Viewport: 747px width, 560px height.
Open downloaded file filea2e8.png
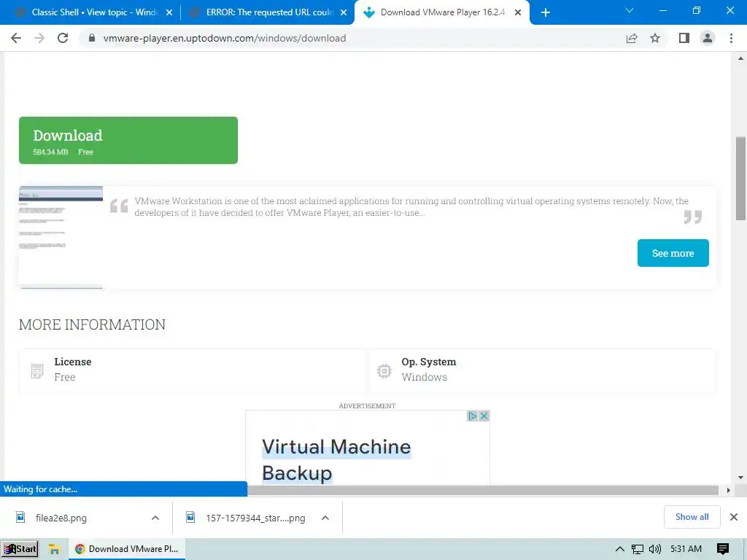coord(61,518)
